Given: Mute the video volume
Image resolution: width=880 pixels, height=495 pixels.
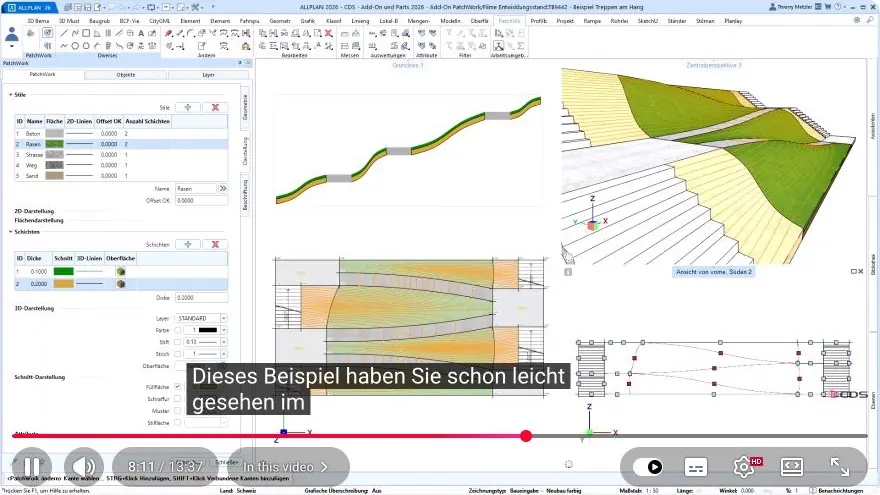Looking at the screenshot, I should [x=84, y=466].
